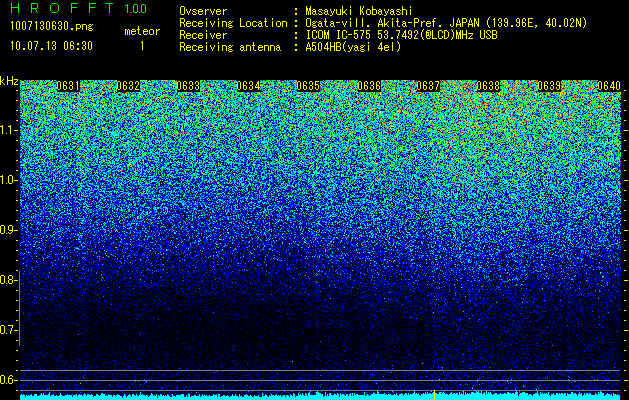The width and height of the screenshot is (629, 400).
Task: Click the A504HB(yagi 4el) antenna value
Action: point(353,47)
